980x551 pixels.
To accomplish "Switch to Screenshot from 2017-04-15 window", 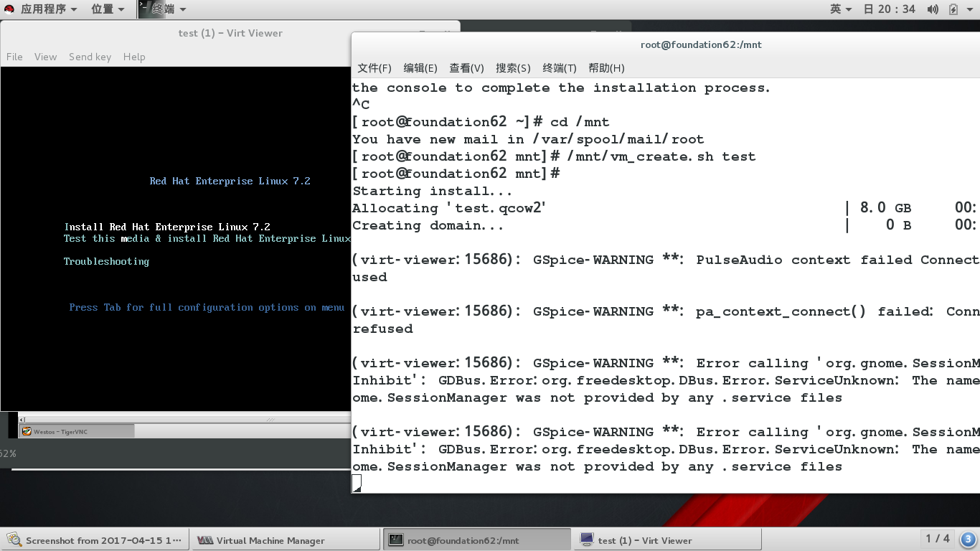I will [95, 540].
